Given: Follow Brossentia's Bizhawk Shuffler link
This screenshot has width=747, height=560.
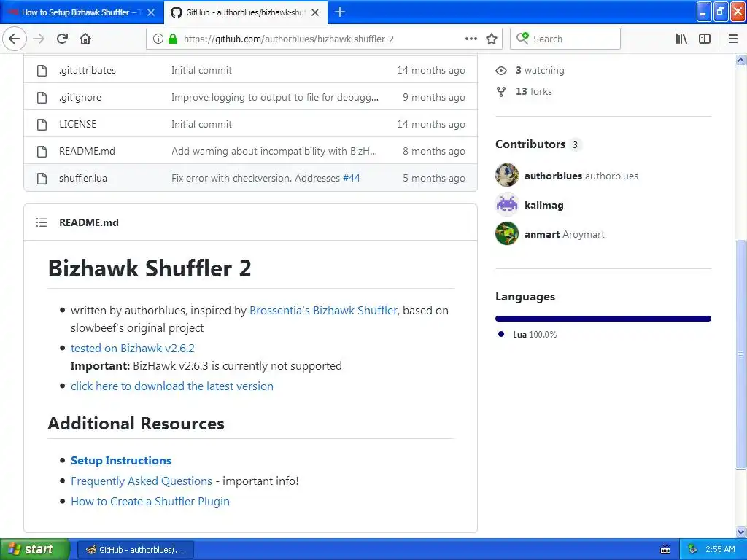Looking at the screenshot, I should pos(323,311).
